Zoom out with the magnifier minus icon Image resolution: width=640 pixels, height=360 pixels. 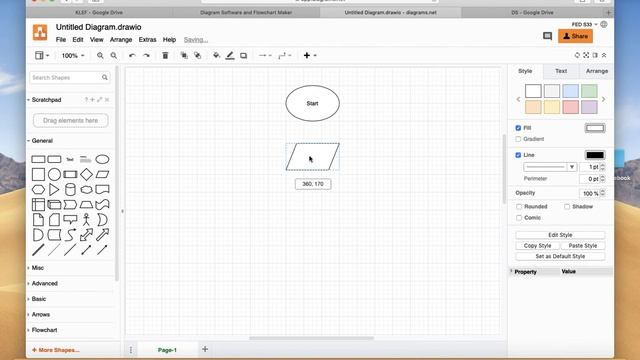coord(114,56)
